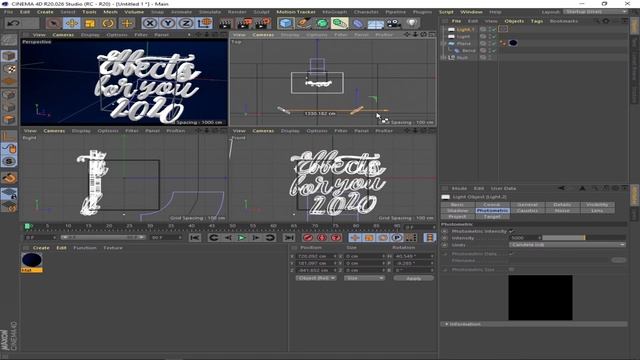The image size is (640, 360).
Task: Click Render to Picture Viewer icon
Action: tap(244, 24)
